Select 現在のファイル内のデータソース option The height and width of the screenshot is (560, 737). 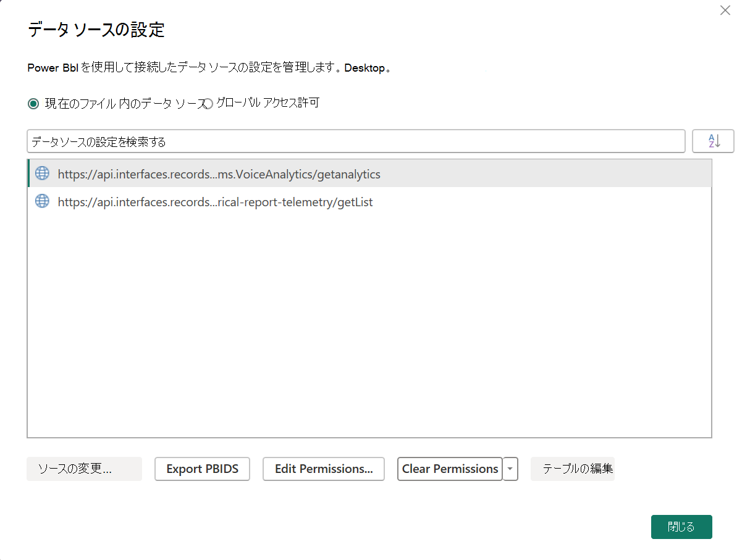33,103
